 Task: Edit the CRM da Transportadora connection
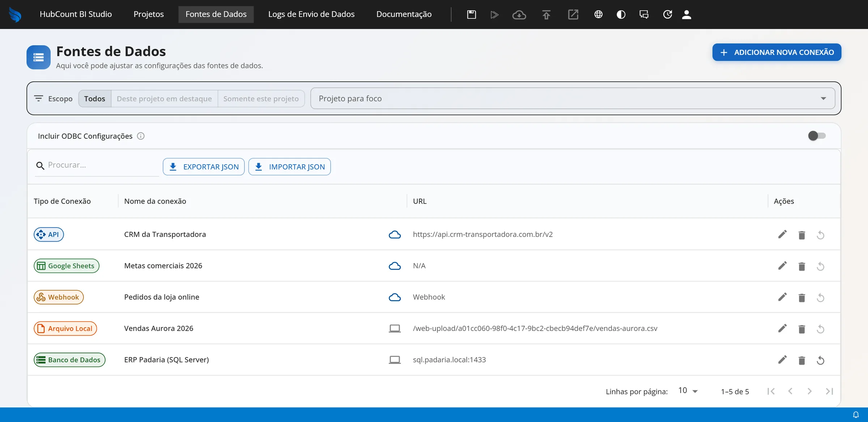click(x=782, y=234)
